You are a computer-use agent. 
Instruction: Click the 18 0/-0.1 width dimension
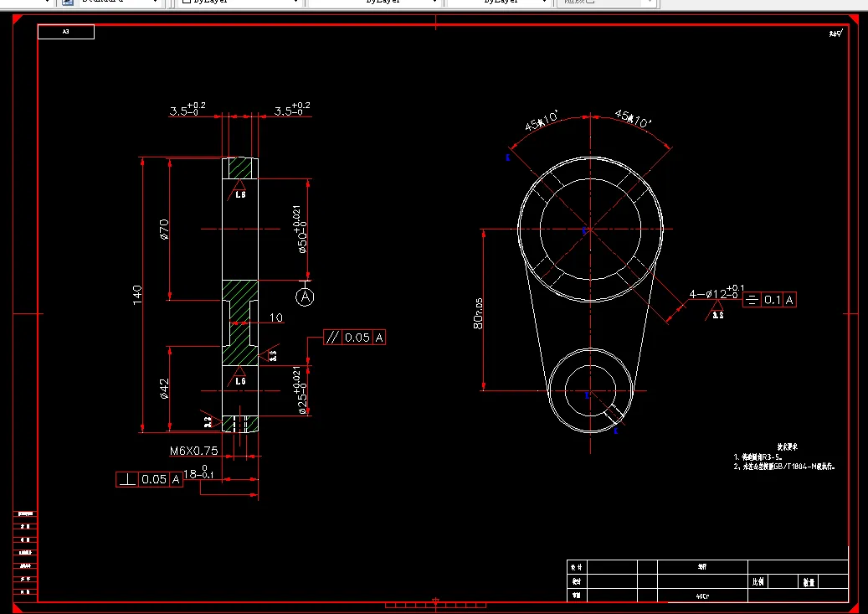point(198,473)
